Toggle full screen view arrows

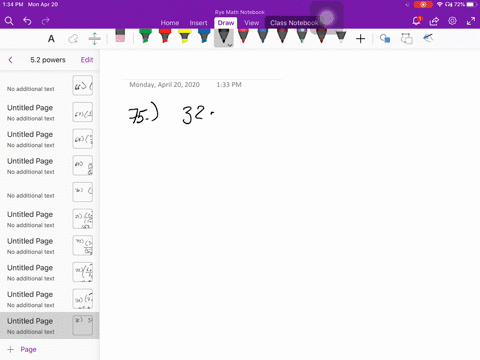(x=471, y=21)
